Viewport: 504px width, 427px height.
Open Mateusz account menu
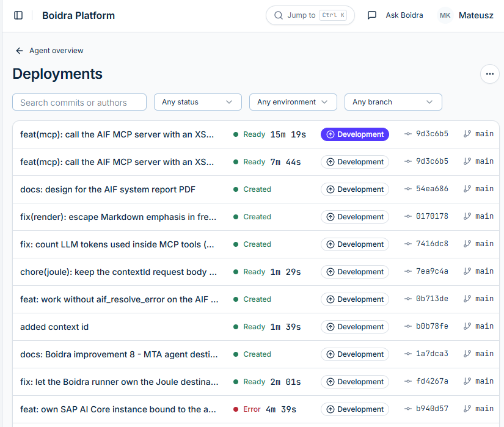coord(476,15)
